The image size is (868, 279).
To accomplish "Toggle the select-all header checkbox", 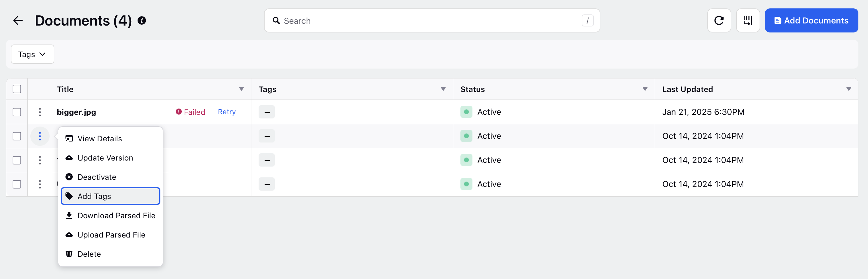I will 17,89.
